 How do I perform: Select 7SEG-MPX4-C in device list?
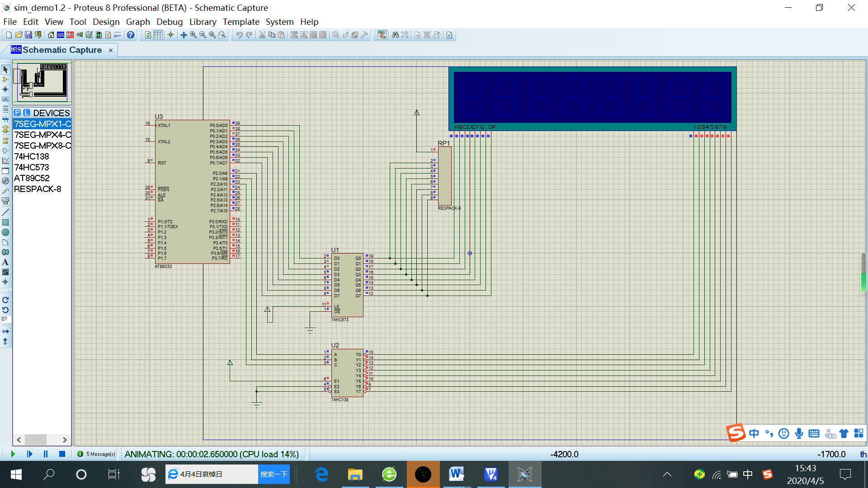pos(42,135)
